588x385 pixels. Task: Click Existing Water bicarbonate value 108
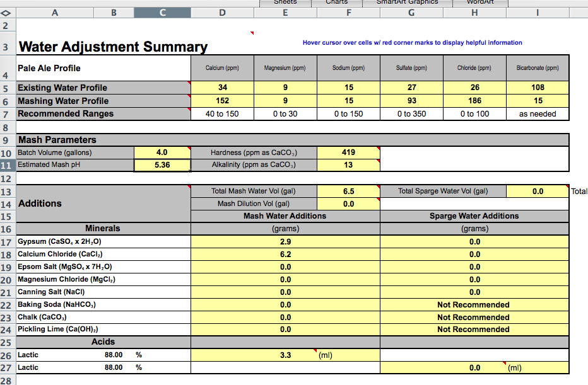538,88
